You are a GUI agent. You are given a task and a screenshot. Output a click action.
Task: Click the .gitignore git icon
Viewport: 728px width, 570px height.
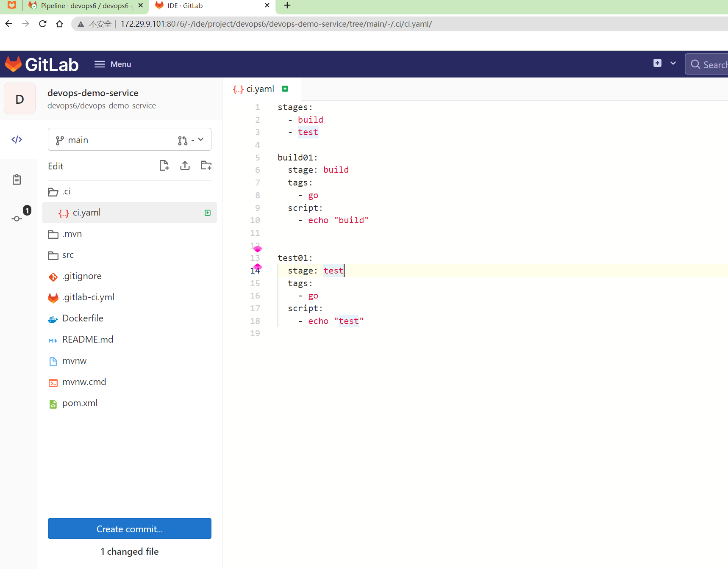tap(53, 277)
